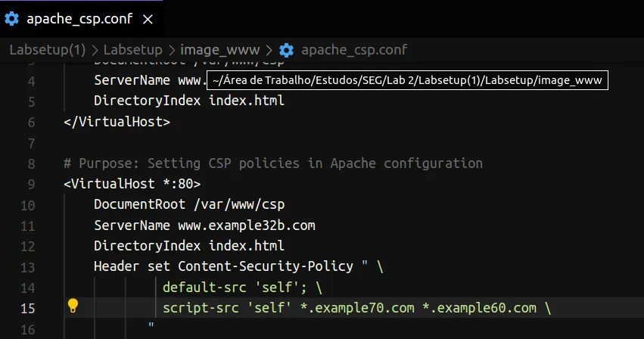Click the apache_csp.conf breadcrumb file name
Viewport: 644px width, 339px height.
click(353, 51)
